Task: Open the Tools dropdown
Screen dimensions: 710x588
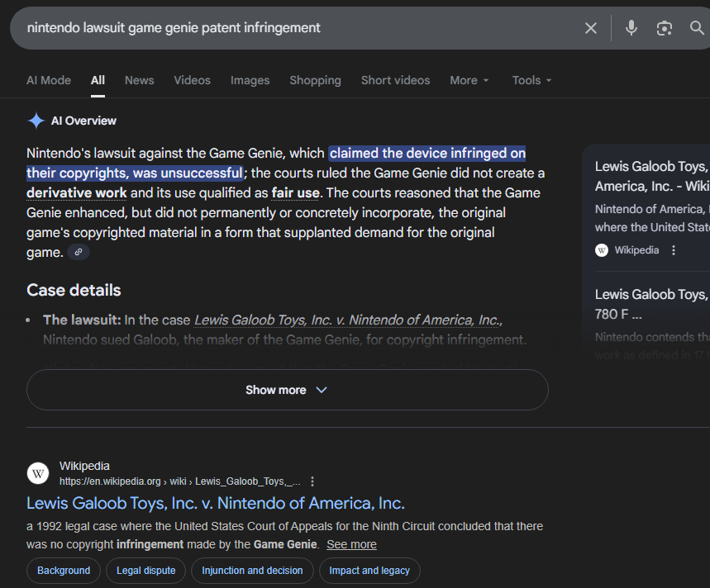Action: coord(531,80)
